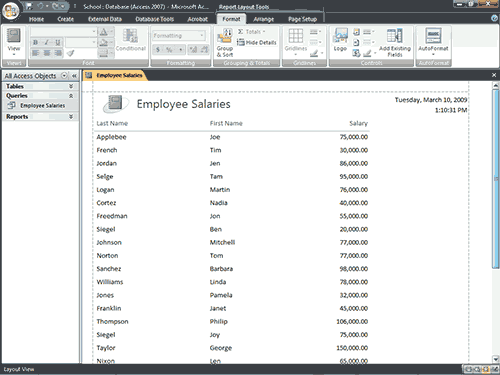This screenshot has width=500, height=375.
Task: Switch to the Home ribbon tab
Action: click(36, 19)
